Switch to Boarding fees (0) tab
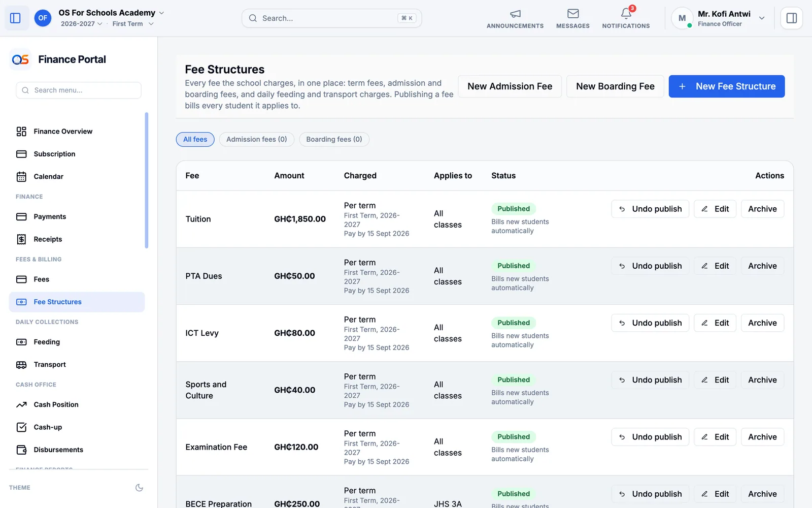812x508 pixels. (334, 139)
